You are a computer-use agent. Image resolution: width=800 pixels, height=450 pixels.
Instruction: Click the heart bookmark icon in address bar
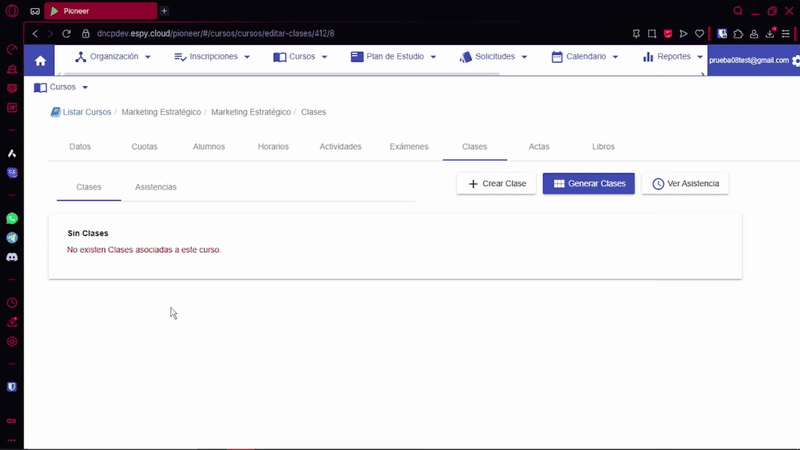700,33
